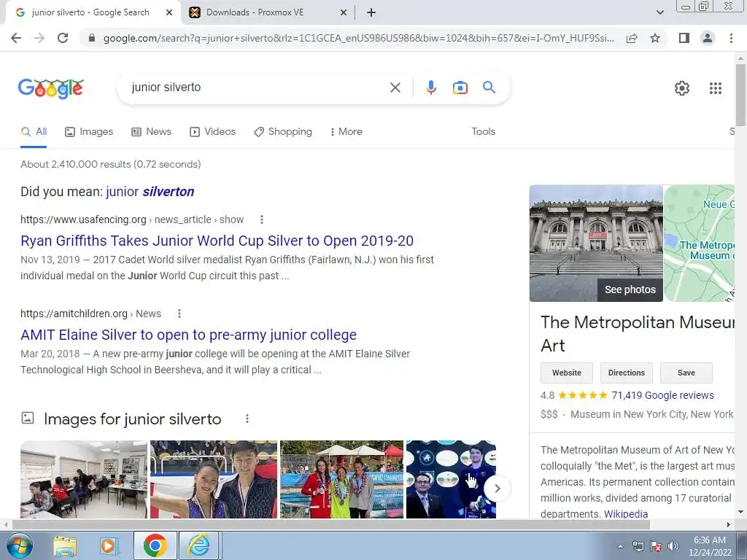Open the Google apps grid
Image resolution: width=747 pixels, height=560 pixels.
715,88
